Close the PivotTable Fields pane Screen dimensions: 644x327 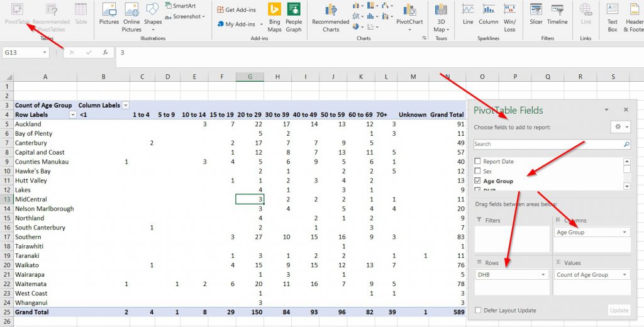[x=626, y=109]
